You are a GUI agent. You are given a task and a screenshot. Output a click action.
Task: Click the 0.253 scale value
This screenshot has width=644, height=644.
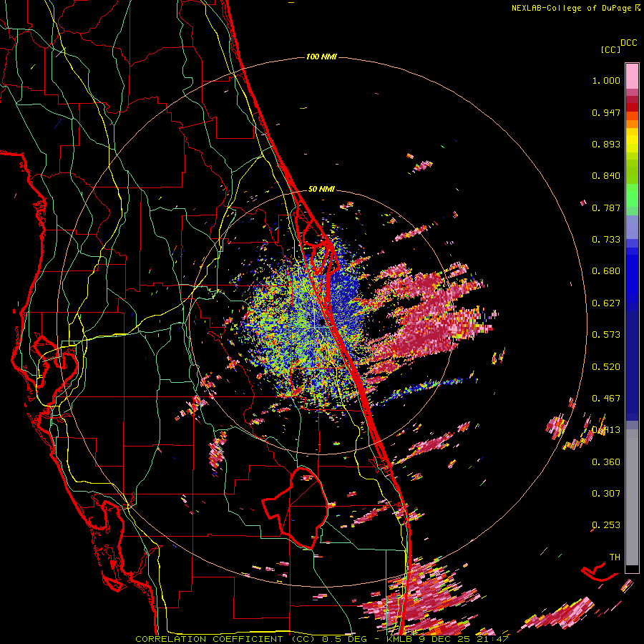[606, 525]
